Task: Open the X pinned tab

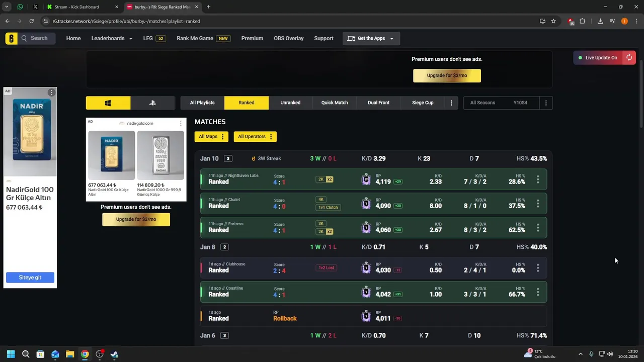Action: [x=35, y=7]
